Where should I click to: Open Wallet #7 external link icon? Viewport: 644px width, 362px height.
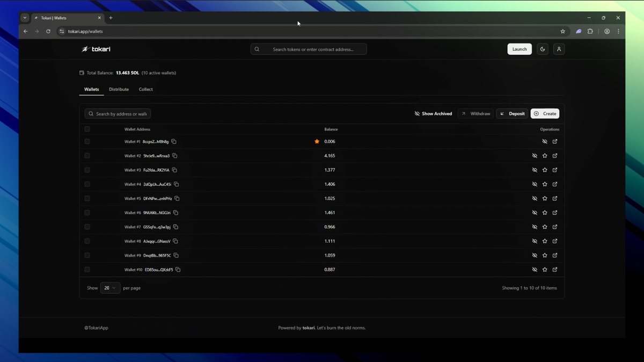(x=555, y=227)
